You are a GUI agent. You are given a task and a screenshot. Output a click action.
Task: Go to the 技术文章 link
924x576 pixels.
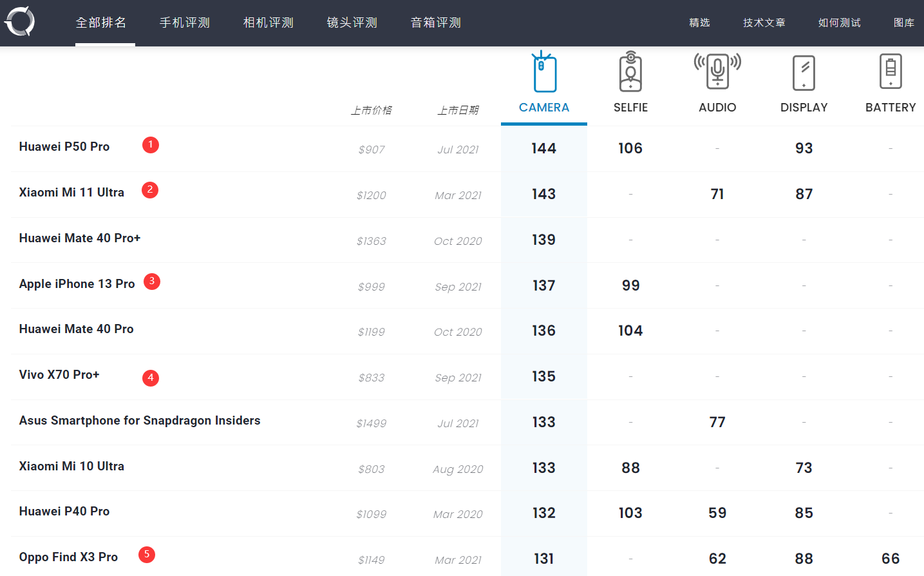[x=764, y=23]
